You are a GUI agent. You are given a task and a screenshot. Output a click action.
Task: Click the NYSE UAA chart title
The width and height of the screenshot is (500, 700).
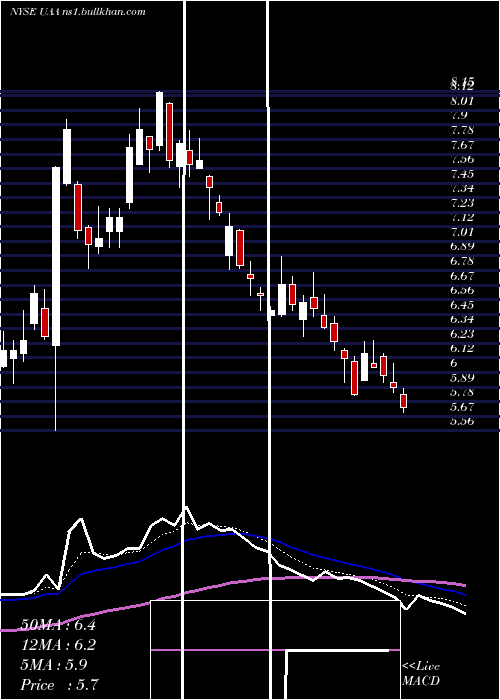33,12
